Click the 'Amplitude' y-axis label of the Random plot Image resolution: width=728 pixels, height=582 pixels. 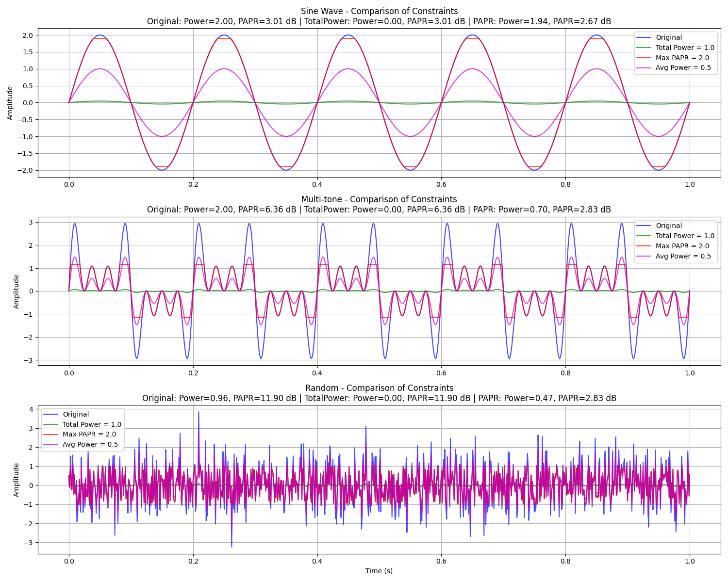(x=16, y=480)
